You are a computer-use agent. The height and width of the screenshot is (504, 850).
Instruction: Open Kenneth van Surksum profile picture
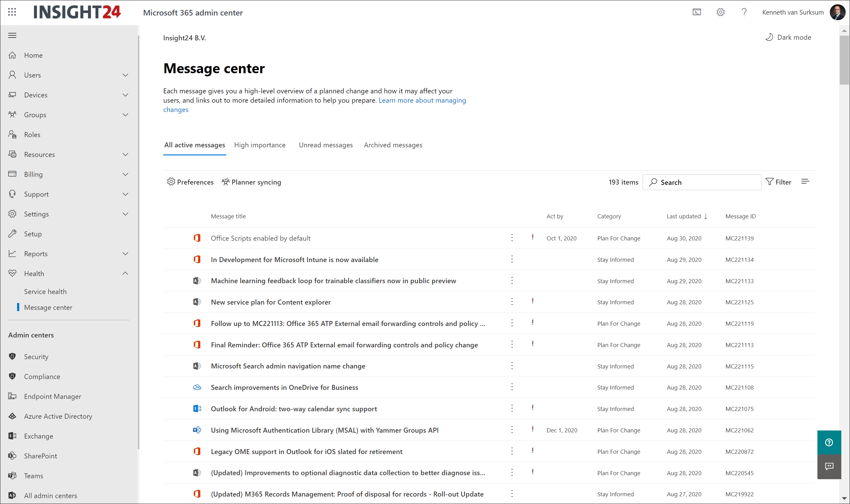pos(837,12)
